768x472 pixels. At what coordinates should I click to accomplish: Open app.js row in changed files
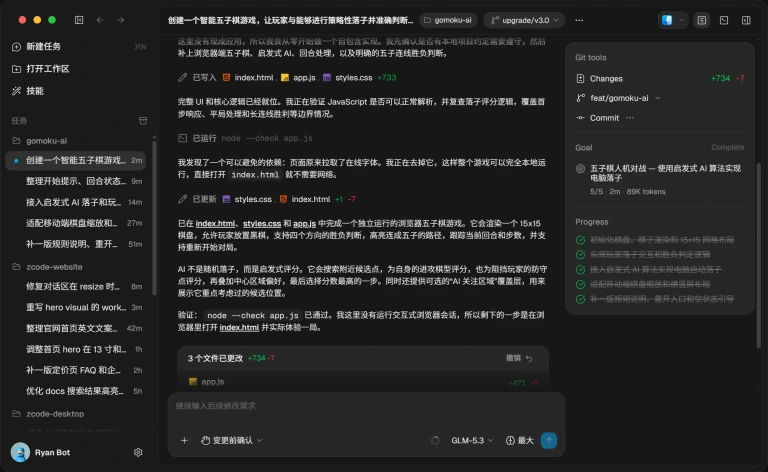[363, 382]
